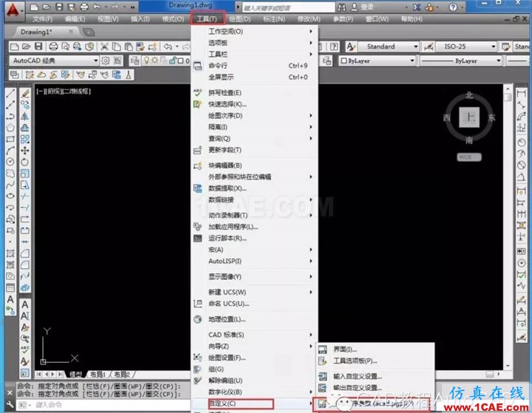Click the Help question mark icon
The image size is (532, 413).
(x=453, y=7)
